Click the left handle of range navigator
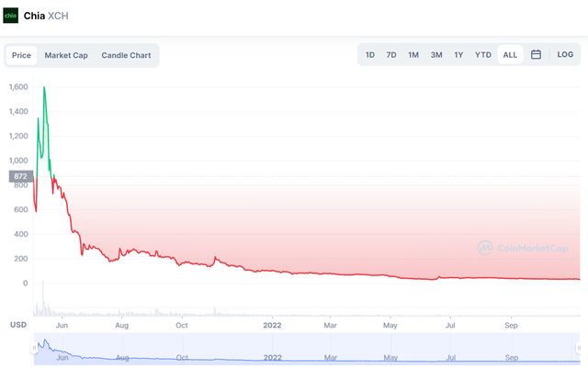588x368 pixels. pos(34,348)
